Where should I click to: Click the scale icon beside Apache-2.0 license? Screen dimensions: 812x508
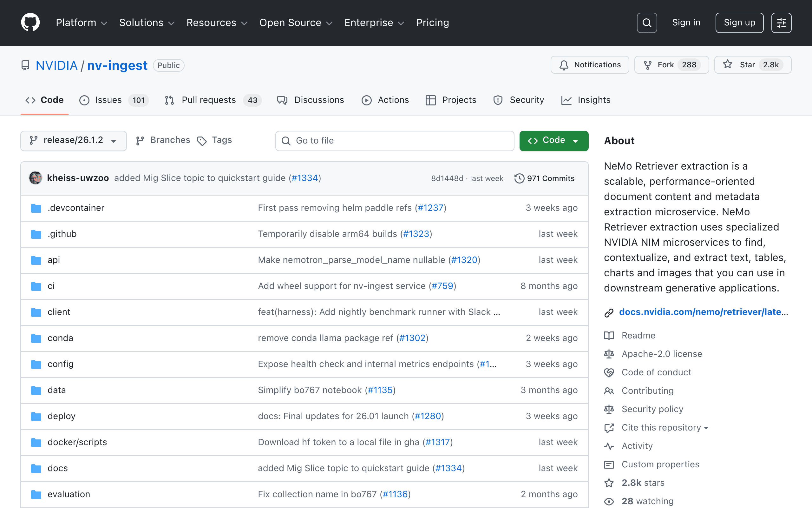[609, 354]
